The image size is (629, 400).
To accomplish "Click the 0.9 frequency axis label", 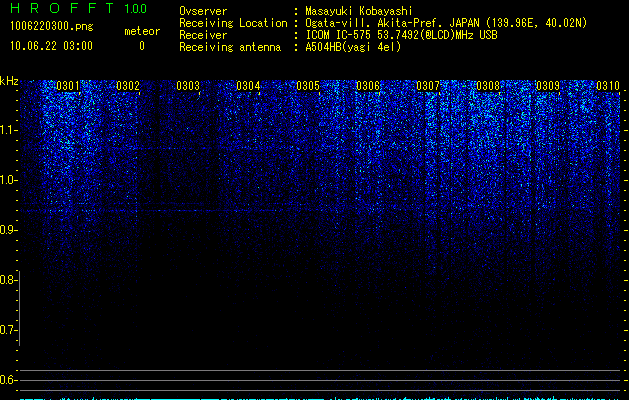I will click(9, 230).
